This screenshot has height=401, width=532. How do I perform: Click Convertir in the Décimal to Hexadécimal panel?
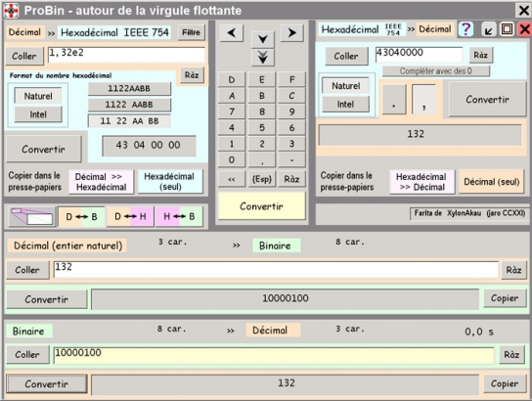click(43, 149)
